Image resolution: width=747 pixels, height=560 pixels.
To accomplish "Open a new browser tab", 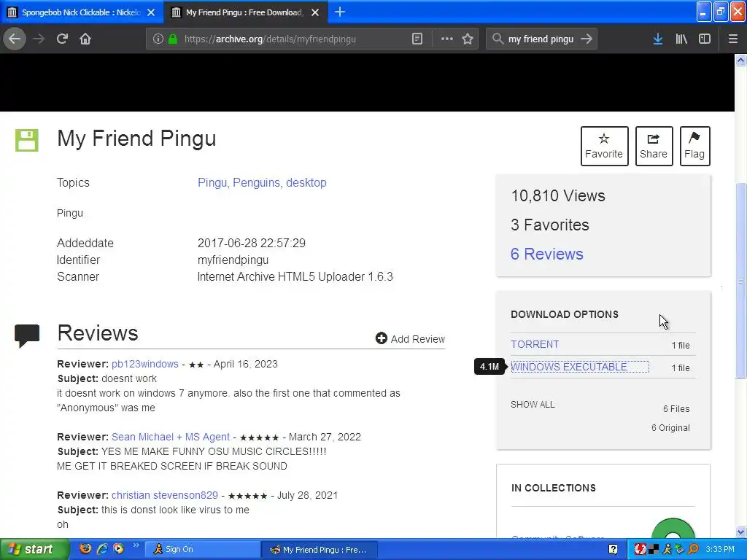I will [x=340, y=12].
